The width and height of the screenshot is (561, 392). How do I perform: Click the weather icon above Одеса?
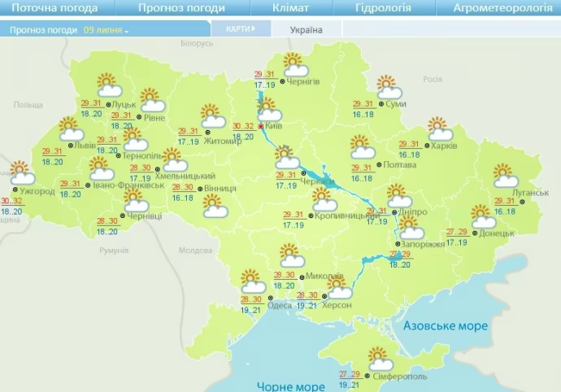(254, 281)
